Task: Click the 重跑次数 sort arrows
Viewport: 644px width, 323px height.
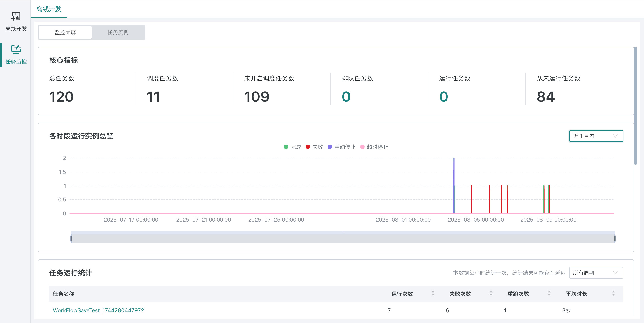Action: (549, 293)
